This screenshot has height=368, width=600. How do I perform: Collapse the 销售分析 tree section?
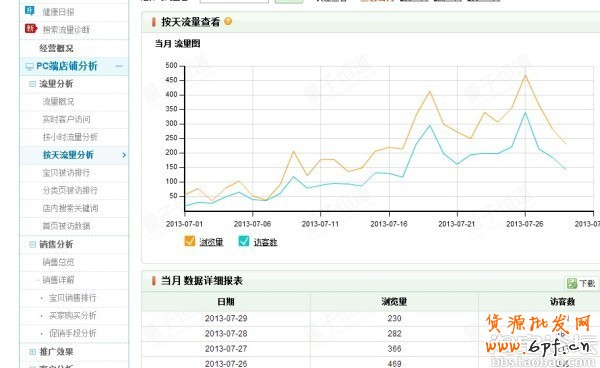(33, 244)
